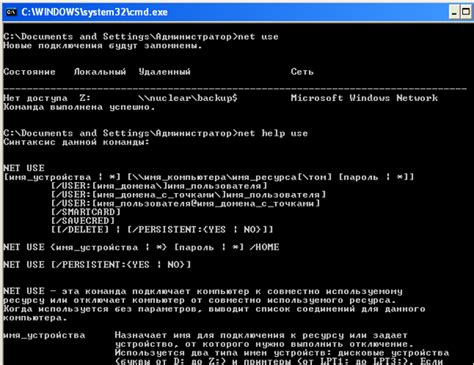Click the '[/SAVECRED]' option
Viewport: 474px width, 365px height.
coord(83,221)
